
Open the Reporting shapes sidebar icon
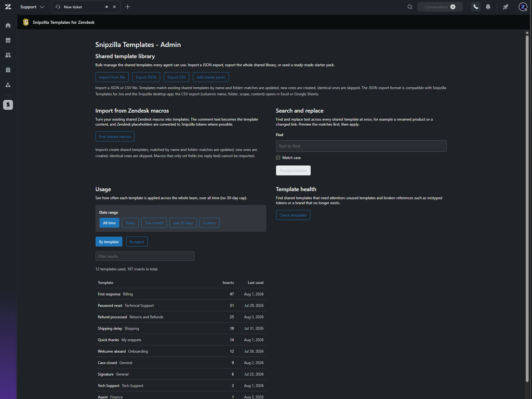tap(8, 85)
